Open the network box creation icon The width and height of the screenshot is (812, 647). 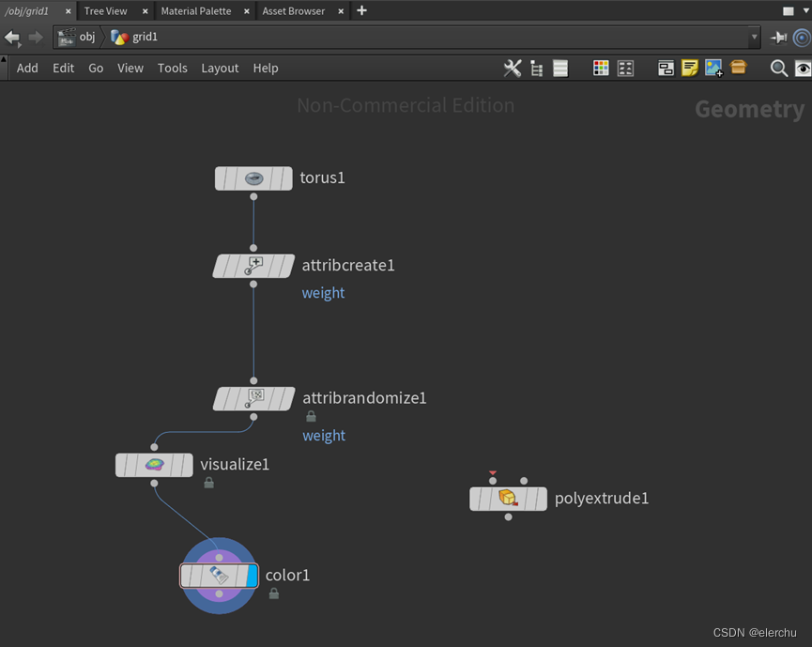666,68
